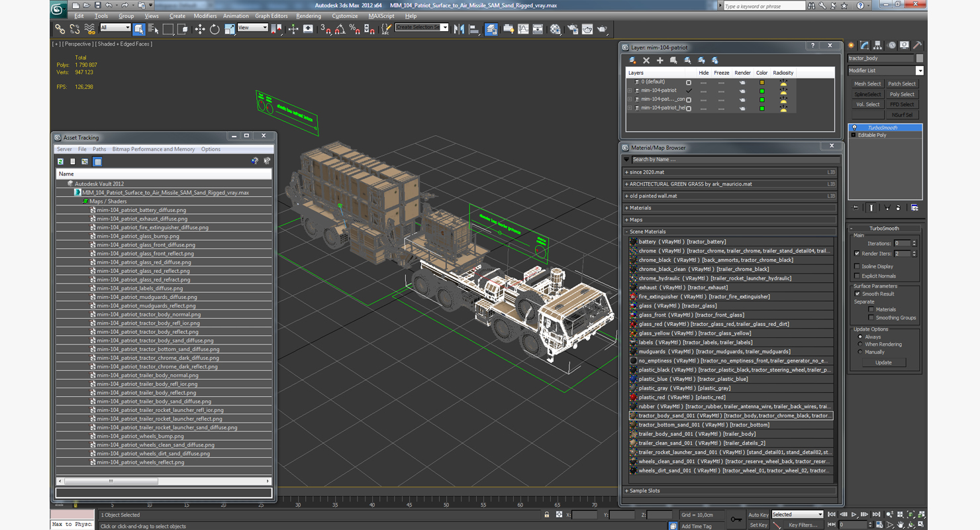Refresh icon in Asset Tracking toolbar
980x530 pixels.
tap(60, 162)
